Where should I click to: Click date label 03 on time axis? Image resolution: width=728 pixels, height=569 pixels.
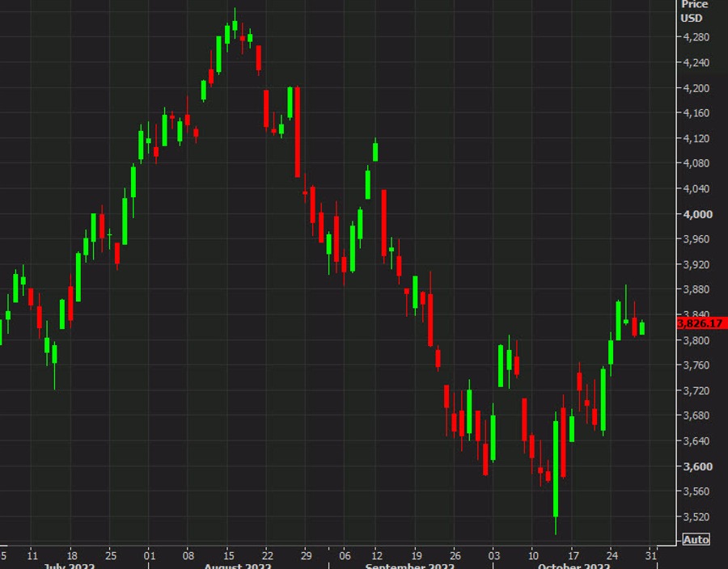494,555
